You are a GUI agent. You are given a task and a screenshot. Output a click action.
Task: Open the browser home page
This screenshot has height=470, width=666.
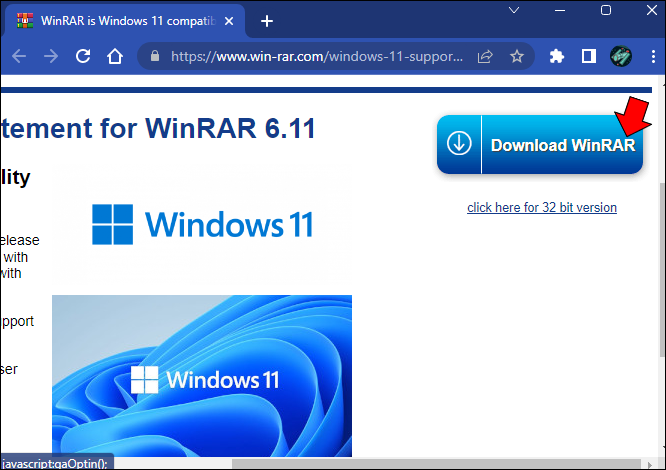(x=115, y=56)
